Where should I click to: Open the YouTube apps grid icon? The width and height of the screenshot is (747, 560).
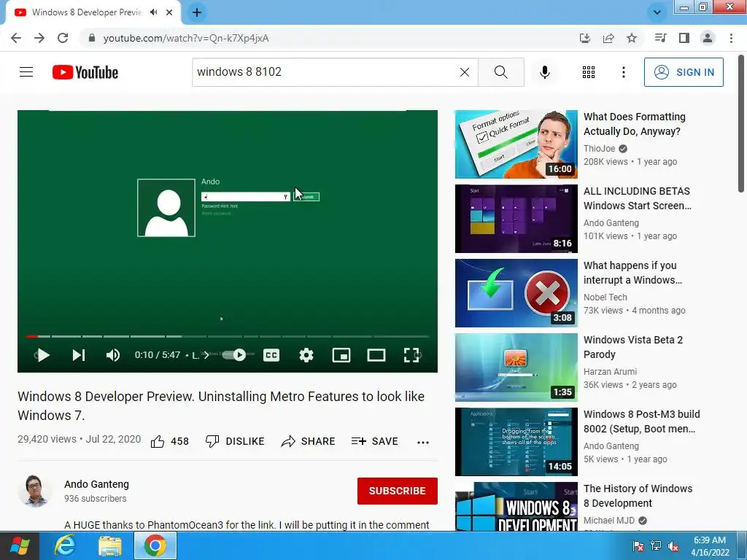(x=589, y=72)
